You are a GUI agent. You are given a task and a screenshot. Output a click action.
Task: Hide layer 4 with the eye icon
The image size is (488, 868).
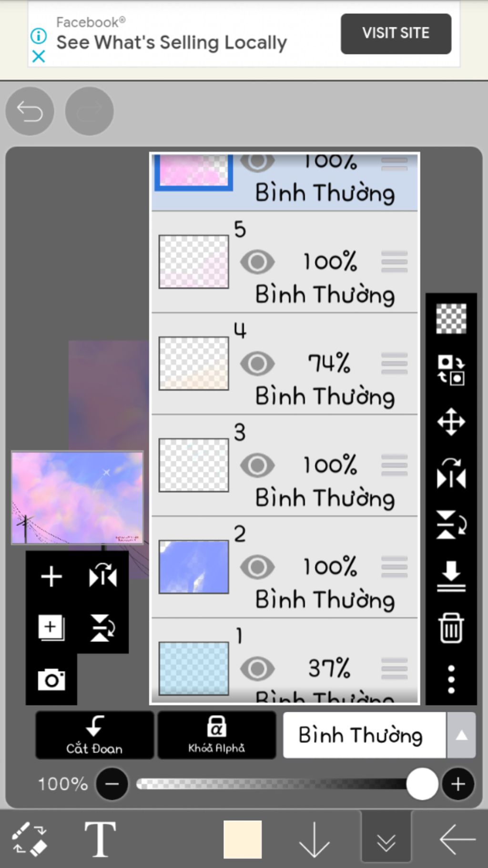tap(257, 364)
